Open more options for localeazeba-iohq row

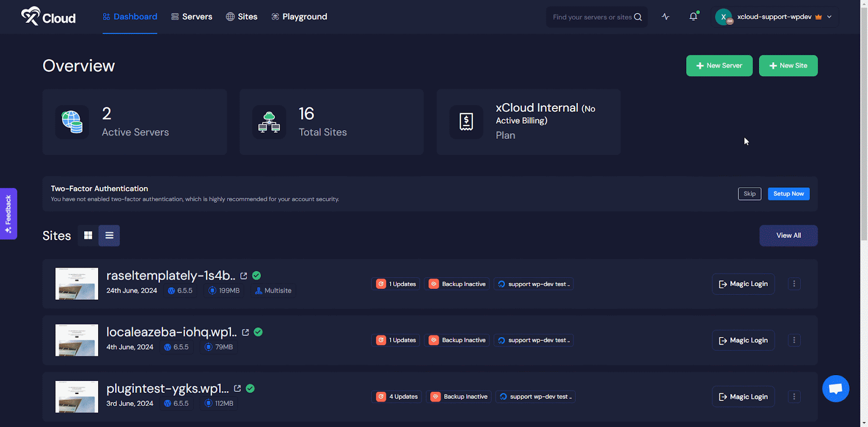tap(794, 340)
